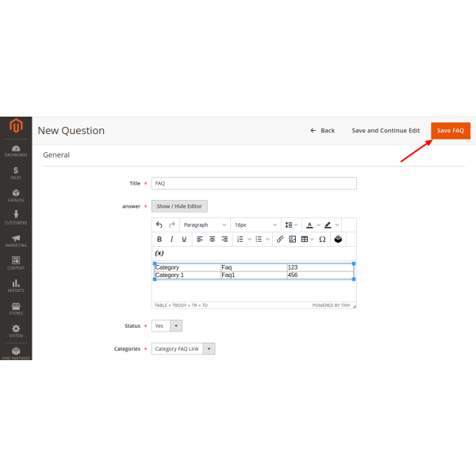
Task: Open the Reports sidebar menu
Action: point(16,286)
